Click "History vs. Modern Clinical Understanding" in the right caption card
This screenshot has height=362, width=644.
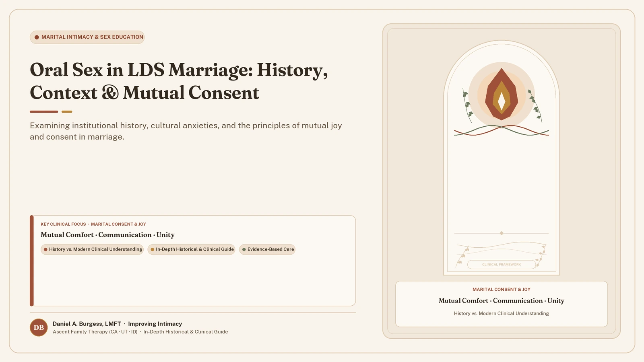pos(502,314)
